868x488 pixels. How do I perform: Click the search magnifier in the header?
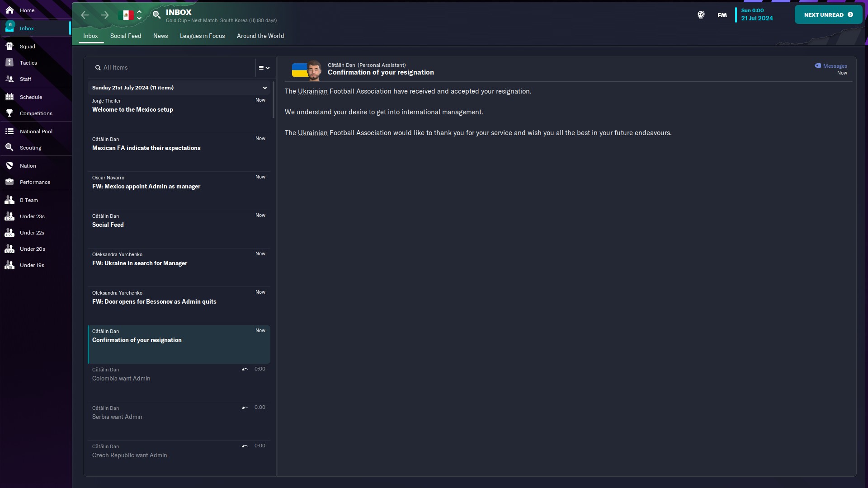point(156,15)
